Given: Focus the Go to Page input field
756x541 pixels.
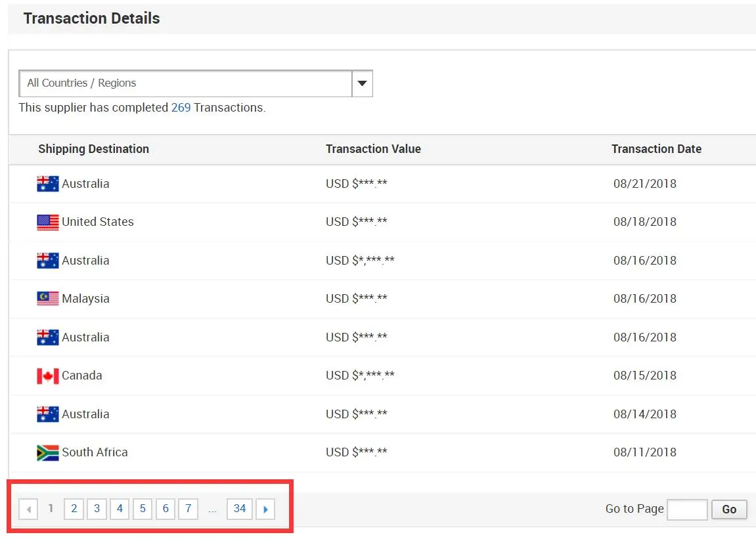Looking at the screenshot, I should pyautogui.click(x=687, y=509).
